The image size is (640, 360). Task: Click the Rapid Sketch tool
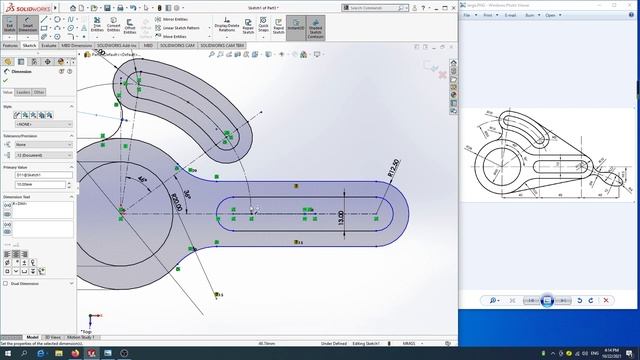278,26
